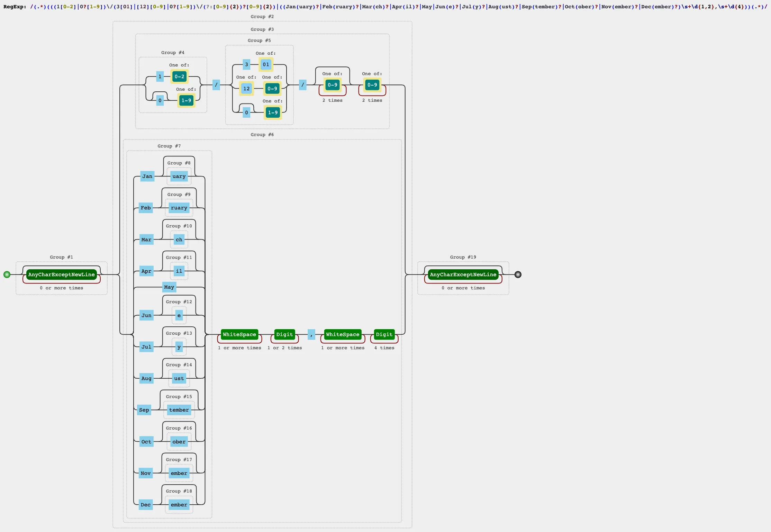Viewport: 771px width, 532px height.
Task: Click the RegExp expression text at top
Action: point(398,7)
